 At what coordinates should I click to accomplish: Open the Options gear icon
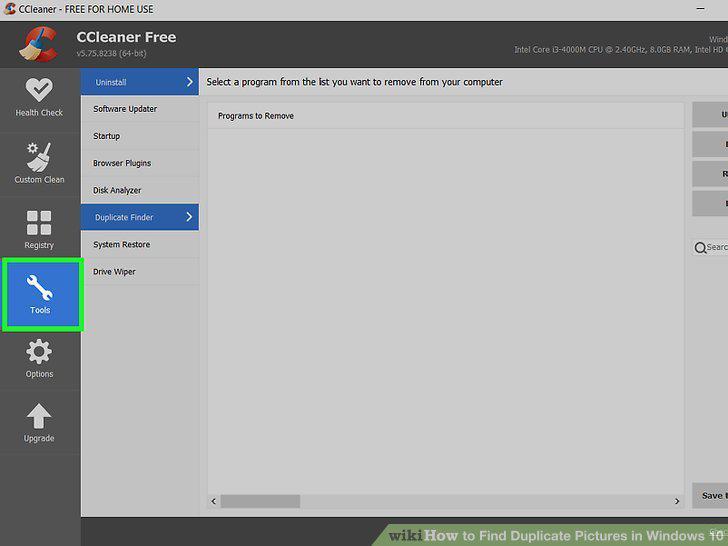tap(39, 351)
